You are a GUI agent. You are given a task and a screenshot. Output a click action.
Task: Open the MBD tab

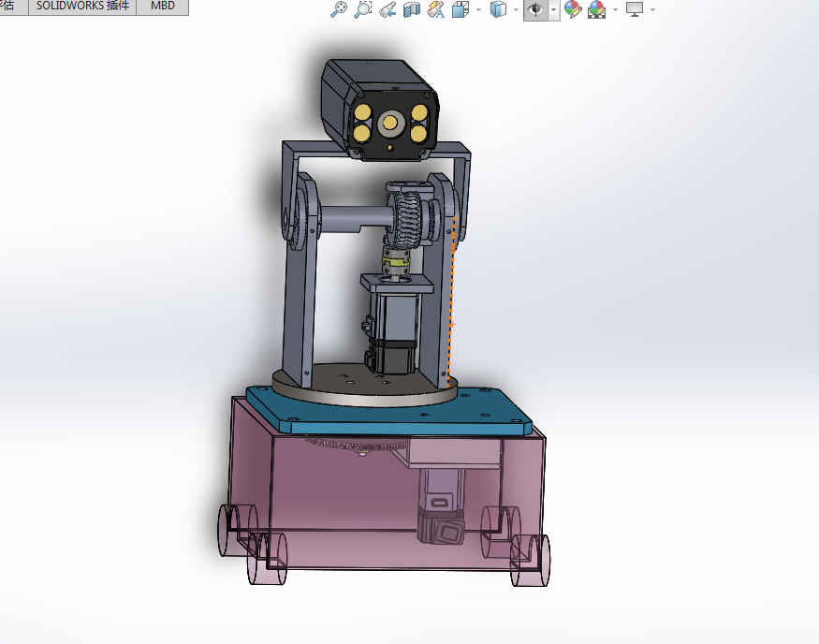163,7
